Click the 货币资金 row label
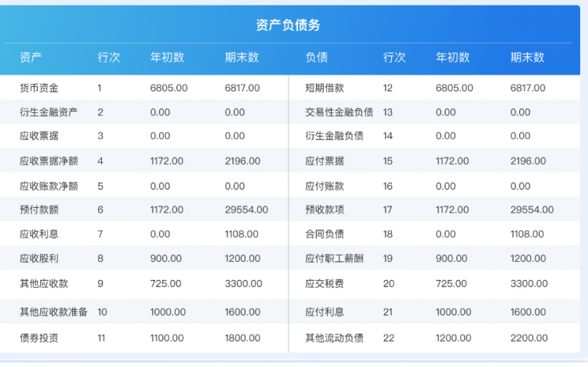This screenshot has width=588, height=367. (39, 88)
